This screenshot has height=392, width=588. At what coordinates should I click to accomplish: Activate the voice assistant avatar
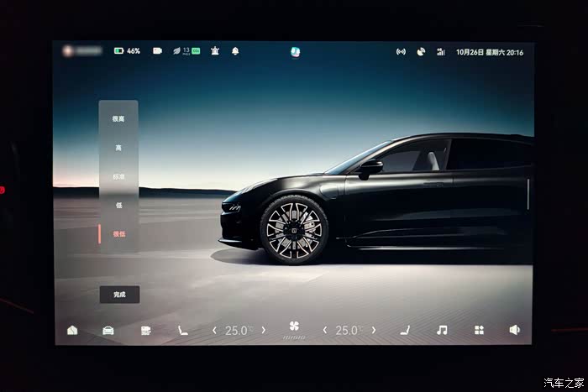click(x=296, y=52)
